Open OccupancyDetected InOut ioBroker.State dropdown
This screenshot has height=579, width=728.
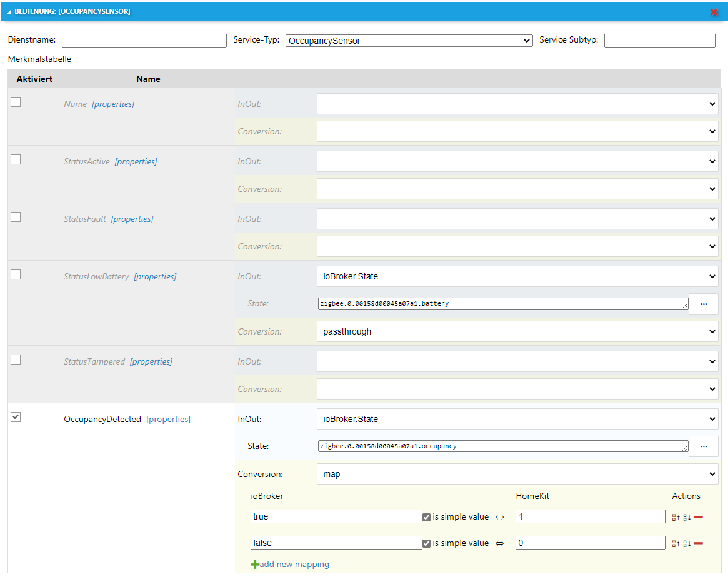point(517,419)
